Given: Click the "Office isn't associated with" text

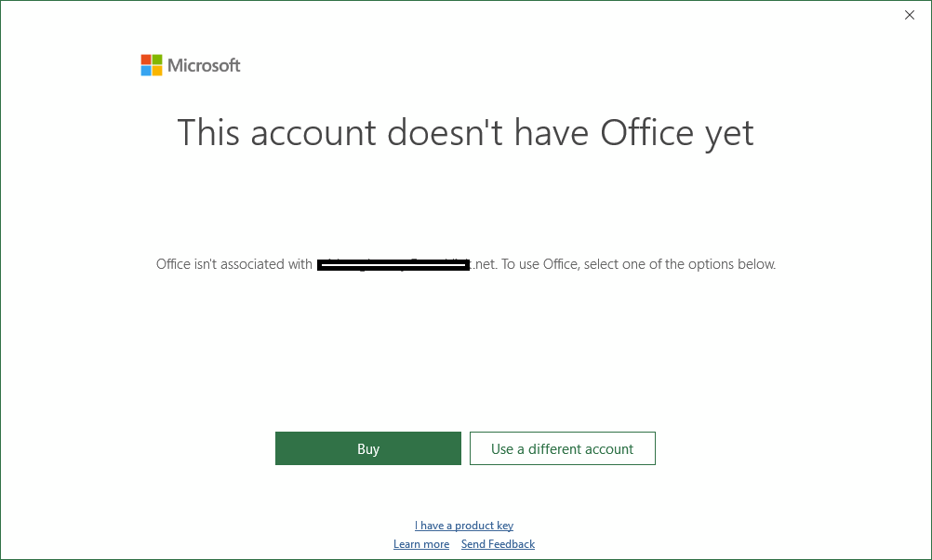Looking at the screenshot, I should click(x=233, y=264).
